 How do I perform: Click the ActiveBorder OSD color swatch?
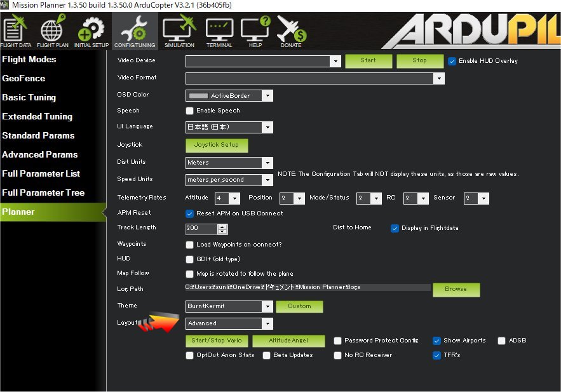pyautogui.click(x=198, y=96)
